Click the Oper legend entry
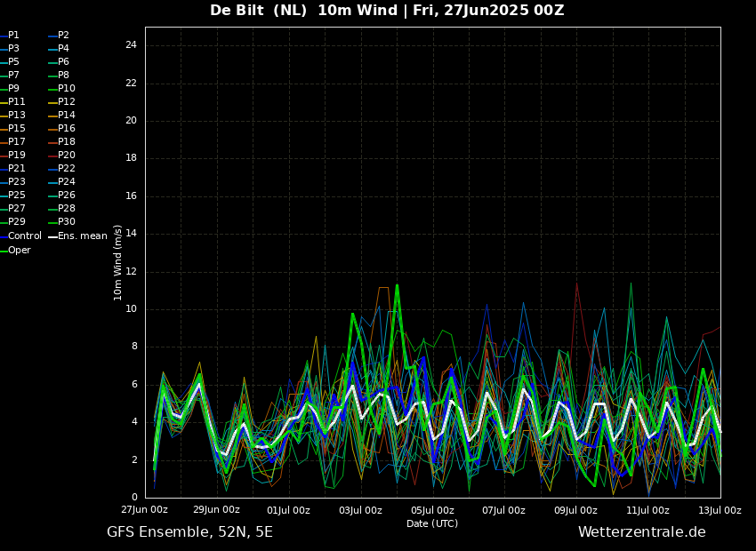 (19, 251)
